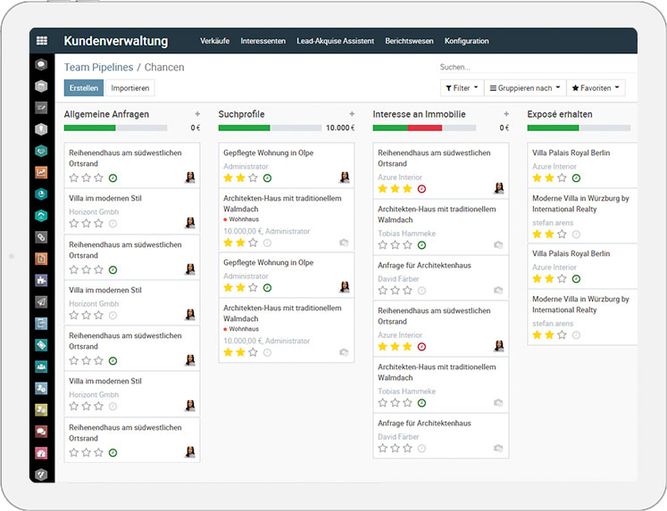The height and width of the screenshot is (511, 667).
Task: Click the Kundenverwaltung app title
Action: 116,41
